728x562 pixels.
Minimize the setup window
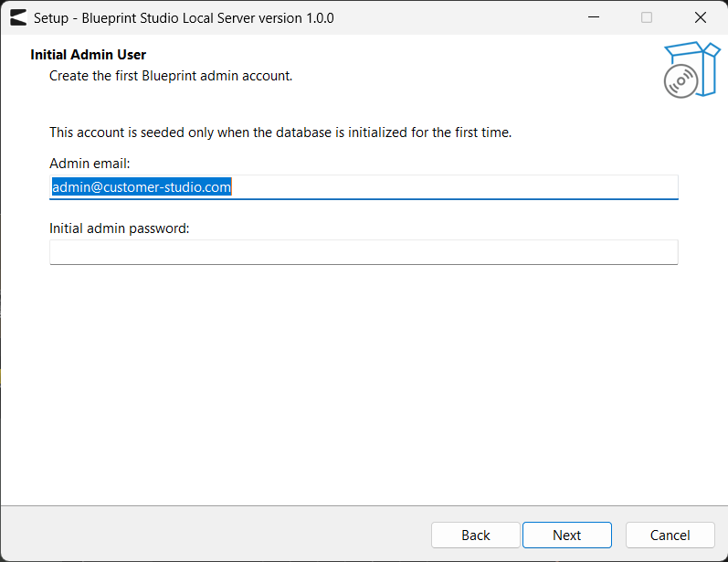point(594,17)
